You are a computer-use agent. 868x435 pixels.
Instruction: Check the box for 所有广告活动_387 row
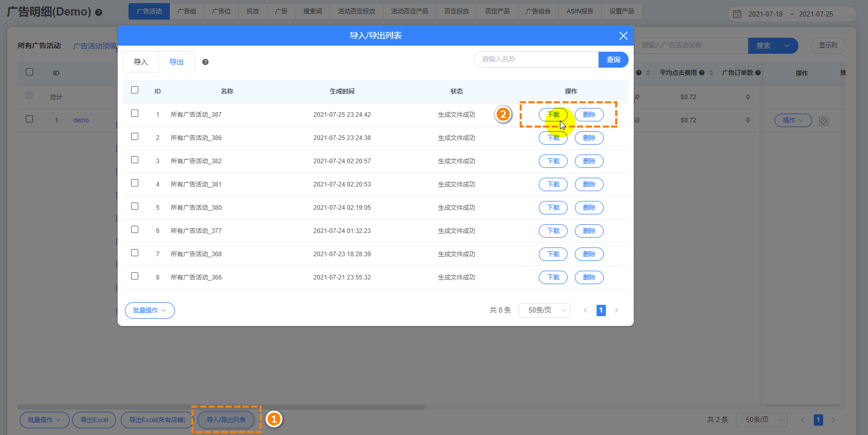tap(135, 114)
